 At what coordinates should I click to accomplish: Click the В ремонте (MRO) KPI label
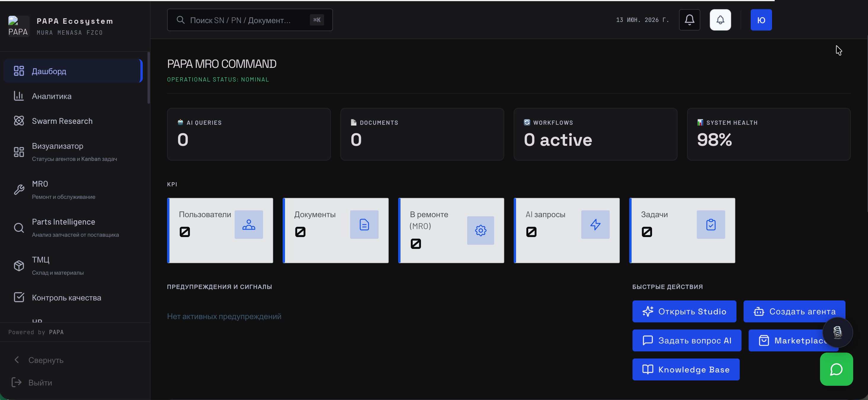(429, 220)
